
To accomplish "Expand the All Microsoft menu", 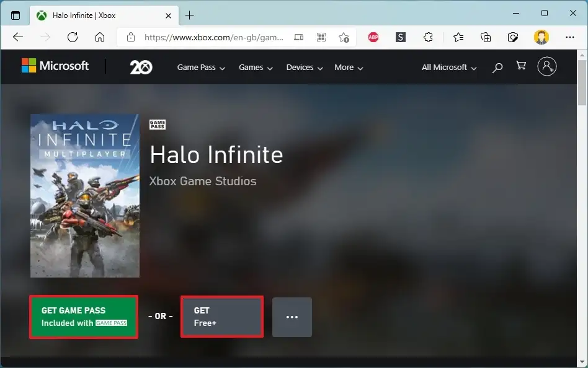I will coord(449,68).
